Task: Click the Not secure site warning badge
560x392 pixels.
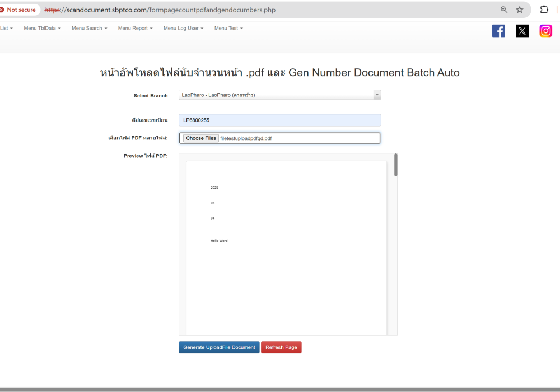Action: pos(19,10)
